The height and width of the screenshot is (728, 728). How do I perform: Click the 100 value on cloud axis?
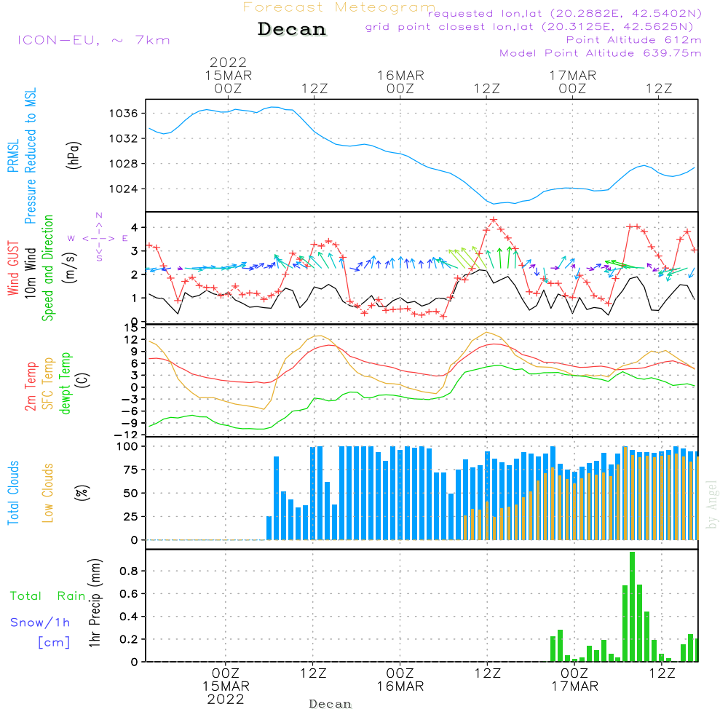pos(127,447)
